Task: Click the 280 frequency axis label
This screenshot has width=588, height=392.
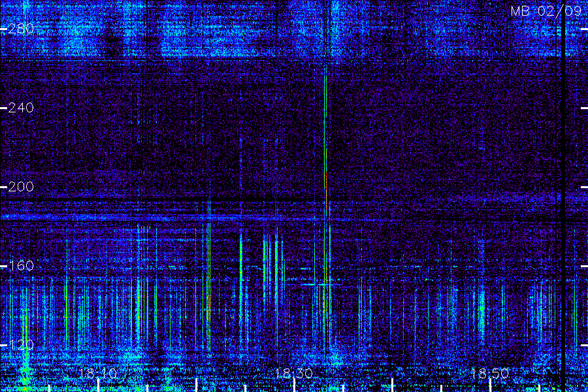Action: tap(21, 29)
